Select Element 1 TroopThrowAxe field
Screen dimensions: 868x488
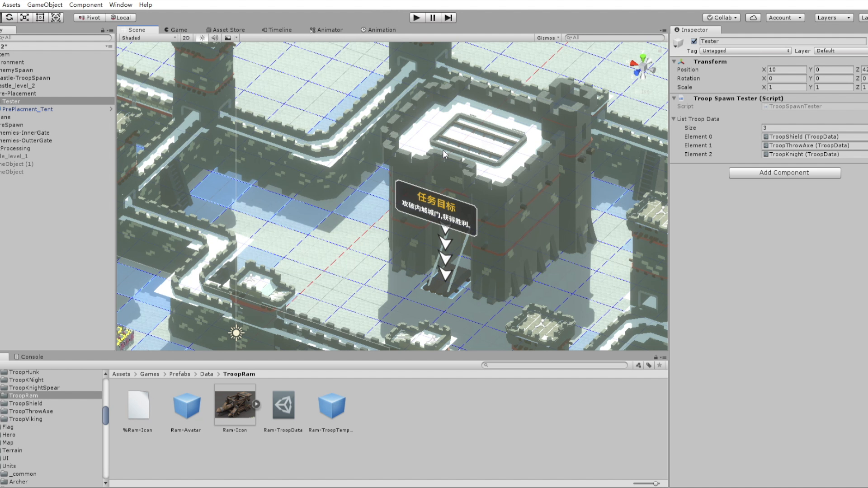coord(815,145)
